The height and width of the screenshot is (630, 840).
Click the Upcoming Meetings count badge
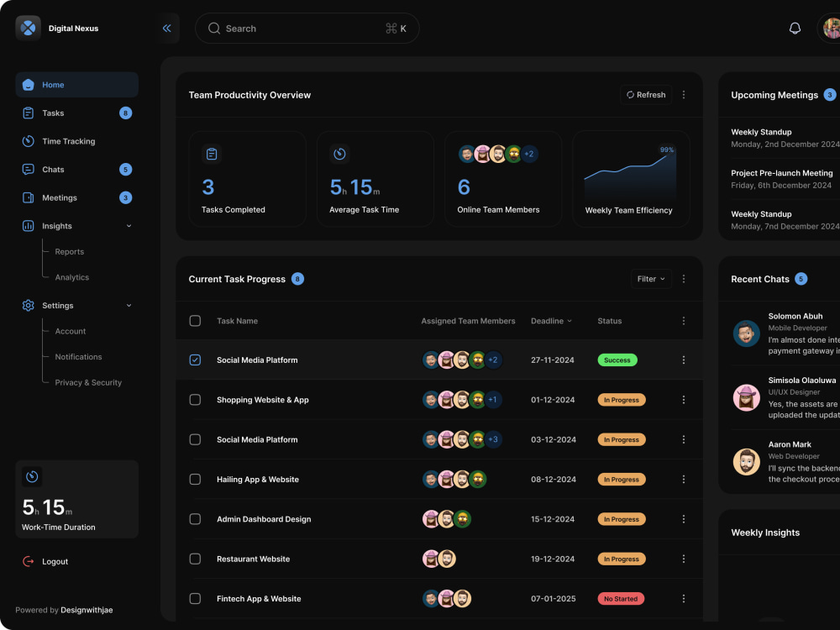tap(829, 95)
